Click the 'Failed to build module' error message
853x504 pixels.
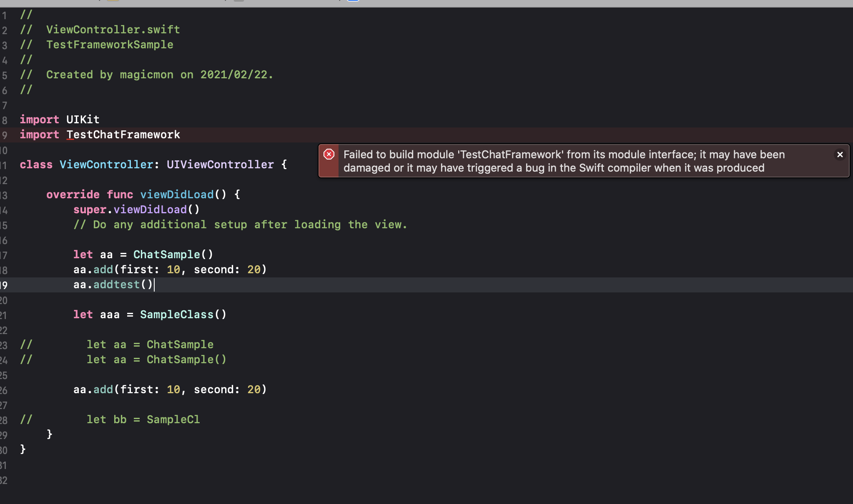tap(564, 161)
